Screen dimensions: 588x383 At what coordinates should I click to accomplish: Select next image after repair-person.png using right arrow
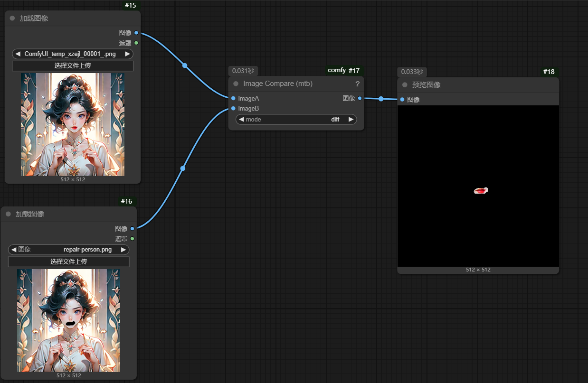click(123, 250)
